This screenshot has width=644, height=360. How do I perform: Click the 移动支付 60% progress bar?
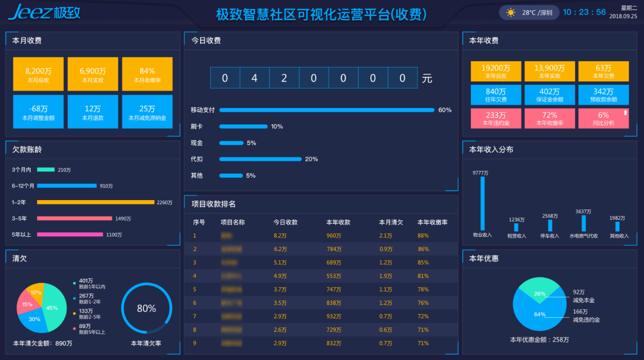[x=327, y=110]
